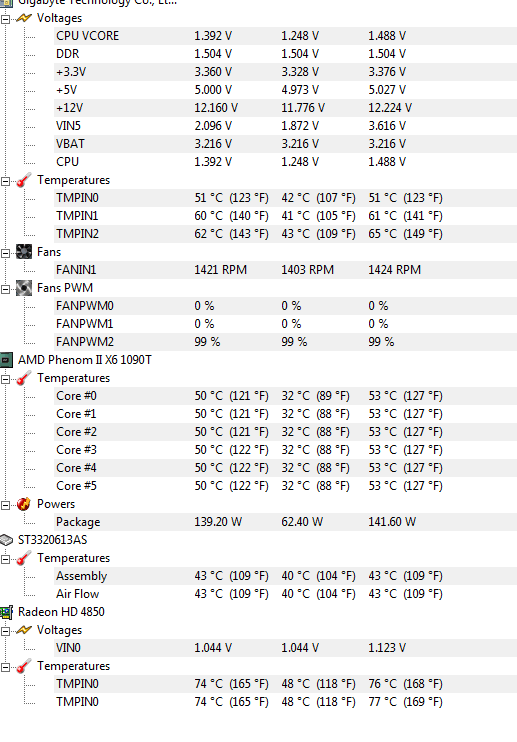
Task: Click the fan icon next to Fans PWM
Action: [x=24, y=288]
